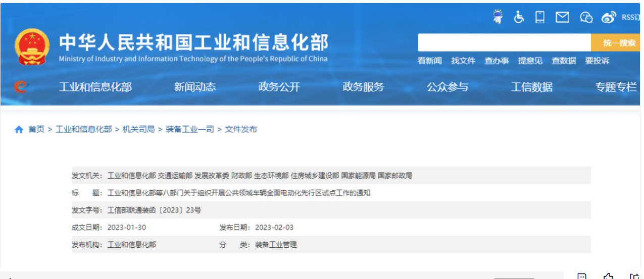The height and width of the screenshot is (279, 644).
Task: Click the wheelchair accessibility icon
Action: (519, 17)
